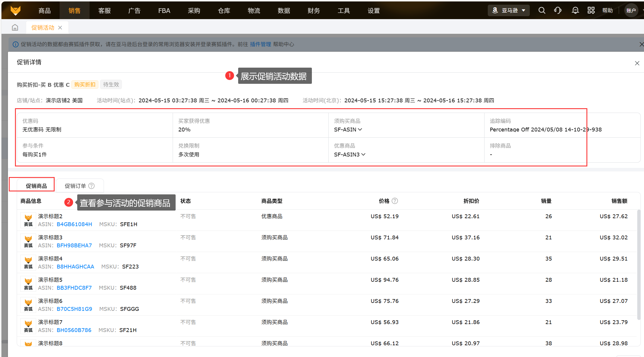Open the 插件管理 link
This screenshot has width=644, height=357.
tap(260, 44)
